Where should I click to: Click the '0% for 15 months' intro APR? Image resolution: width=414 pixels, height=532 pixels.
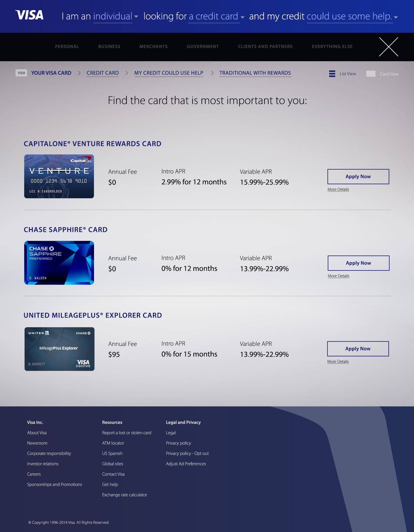pyautogui.click(x=189, y=354)
